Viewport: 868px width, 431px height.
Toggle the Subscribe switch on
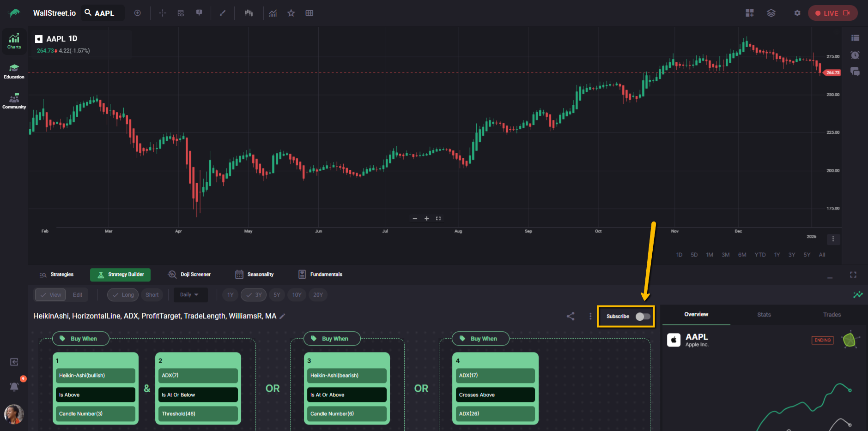pos(643,316)
